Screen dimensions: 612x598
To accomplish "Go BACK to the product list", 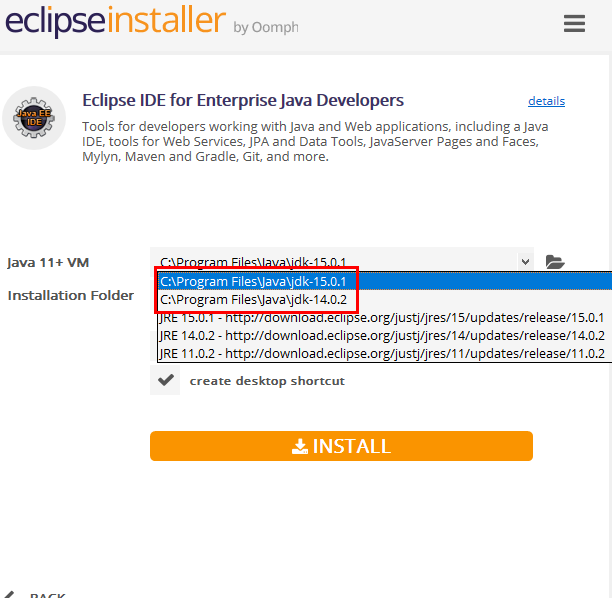I will (35, 594).
